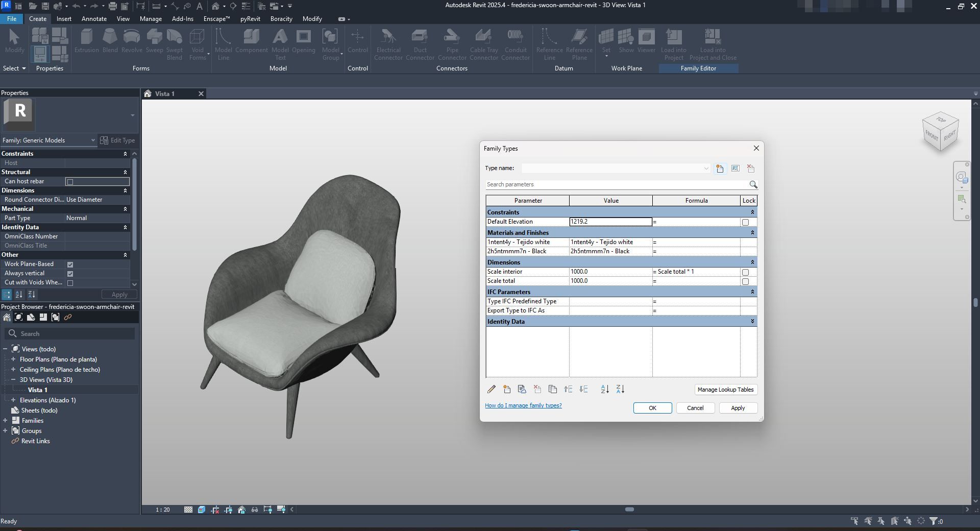Click the ViewCube in the 3D view

pos(940,132)
